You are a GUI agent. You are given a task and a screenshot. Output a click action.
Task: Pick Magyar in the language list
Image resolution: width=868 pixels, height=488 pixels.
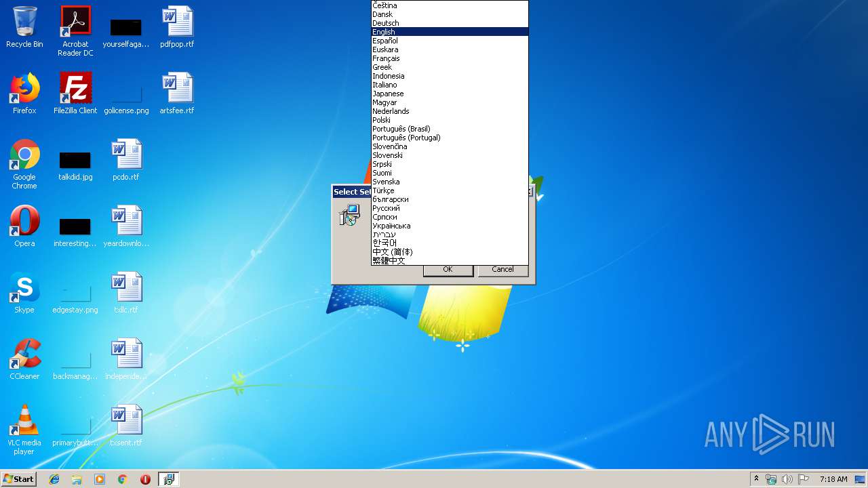[450, 102]
